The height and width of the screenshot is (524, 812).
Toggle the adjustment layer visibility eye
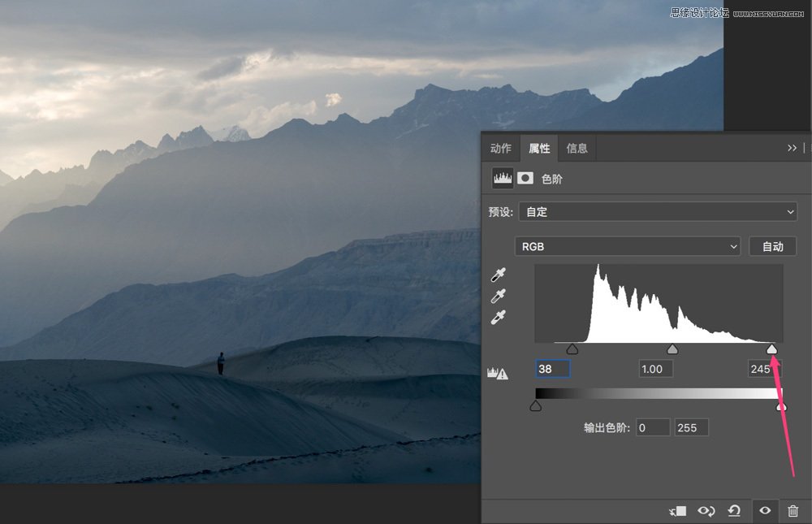pos(764,511)
